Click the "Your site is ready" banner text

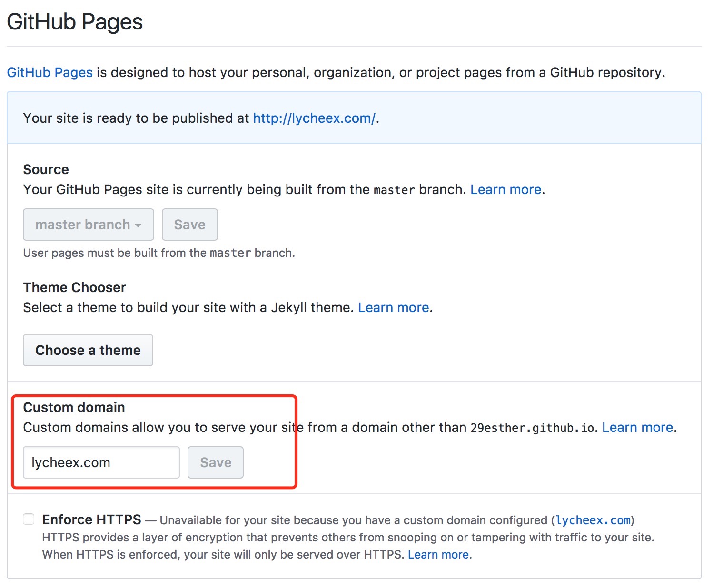click(136, 118)
